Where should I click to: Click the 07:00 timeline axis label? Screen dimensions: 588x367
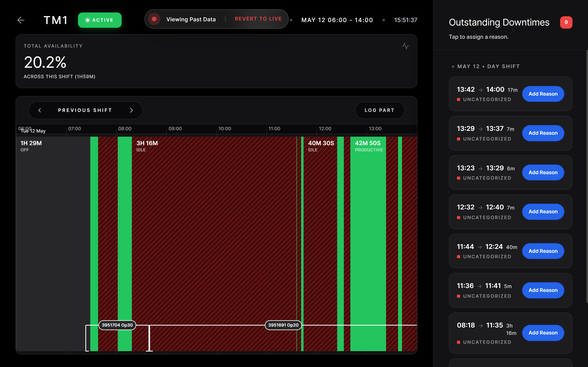75,129
